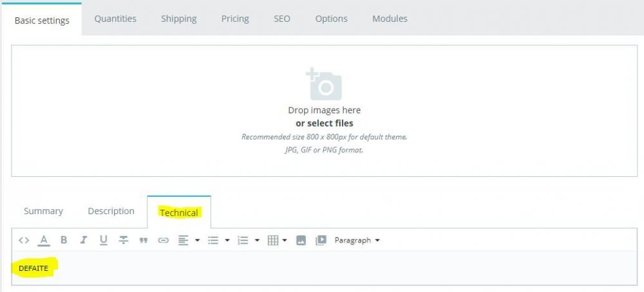Toggle underline formatting
Screen dimensions: 644x292
[x=104, y=241]
